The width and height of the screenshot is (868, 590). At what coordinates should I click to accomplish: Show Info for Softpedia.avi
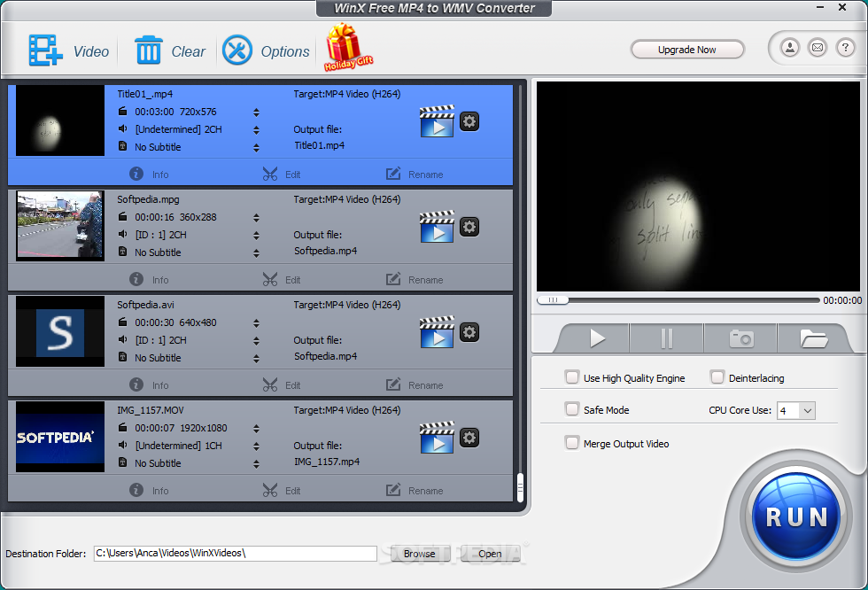pos(149,385)
